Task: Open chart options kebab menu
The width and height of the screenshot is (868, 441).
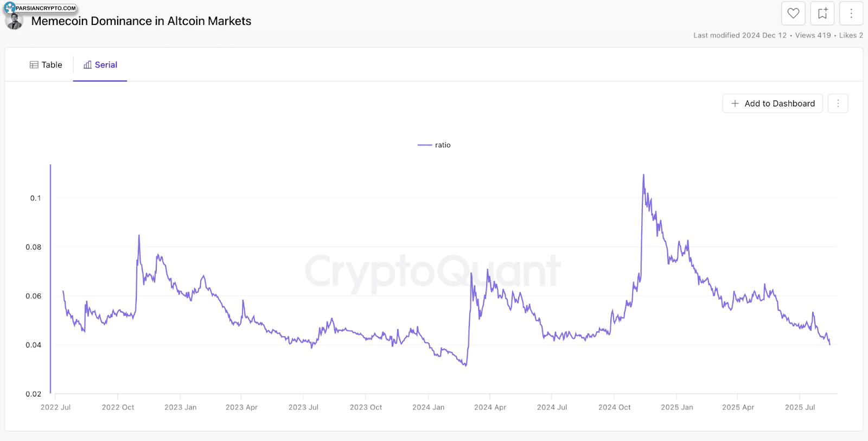Action: (x=838, y=104)
